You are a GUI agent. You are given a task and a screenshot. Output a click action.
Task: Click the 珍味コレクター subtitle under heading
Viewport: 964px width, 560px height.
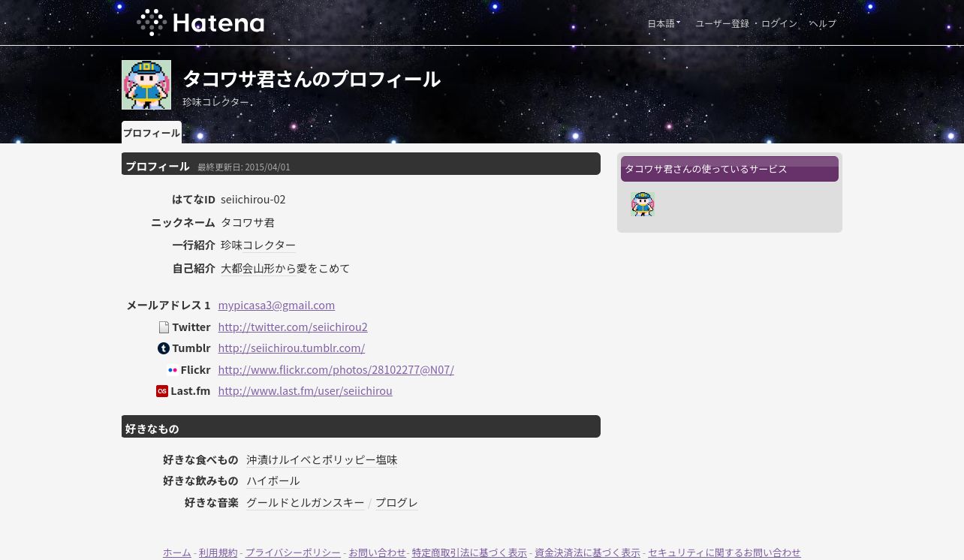215,102
